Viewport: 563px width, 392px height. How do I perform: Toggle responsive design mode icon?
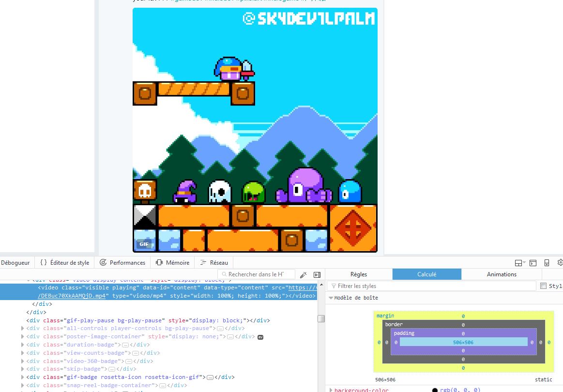tap(547, 263)
